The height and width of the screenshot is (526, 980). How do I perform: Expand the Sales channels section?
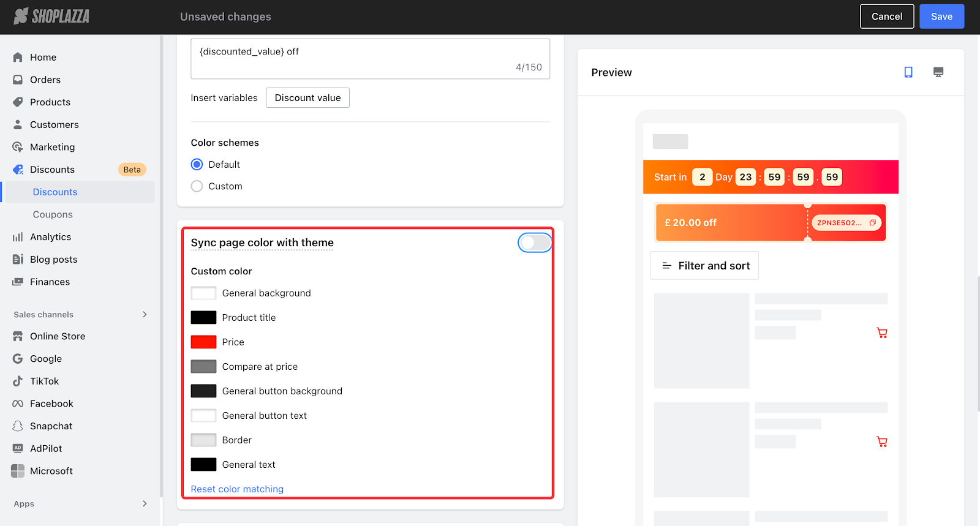pyautogui.click(x=145, y=314)
